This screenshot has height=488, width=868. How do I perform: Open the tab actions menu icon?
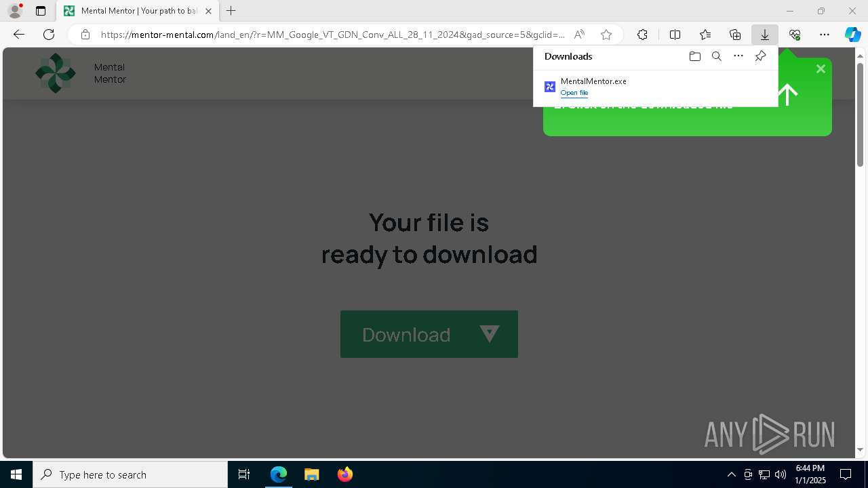pos(41,11)
